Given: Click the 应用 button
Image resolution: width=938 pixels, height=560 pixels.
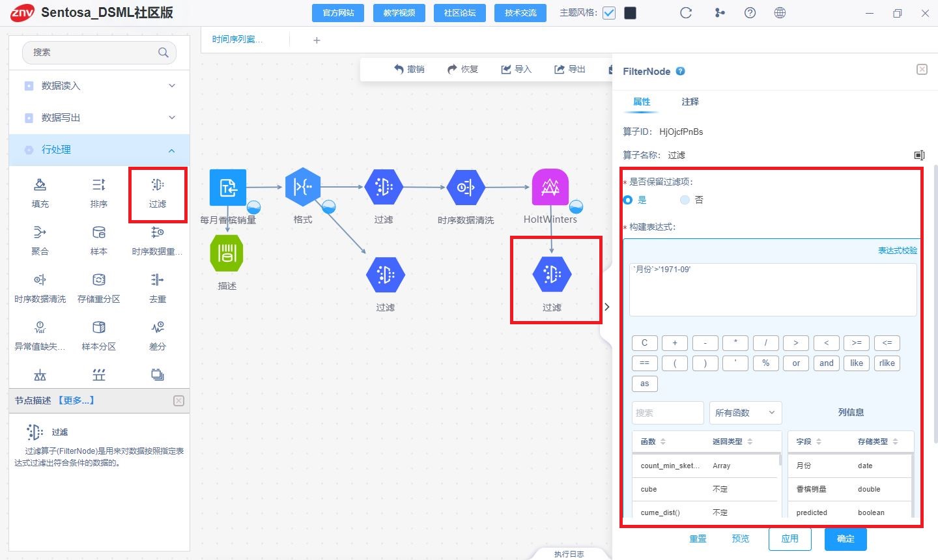Looking at the screenshot, I should 790,539.
